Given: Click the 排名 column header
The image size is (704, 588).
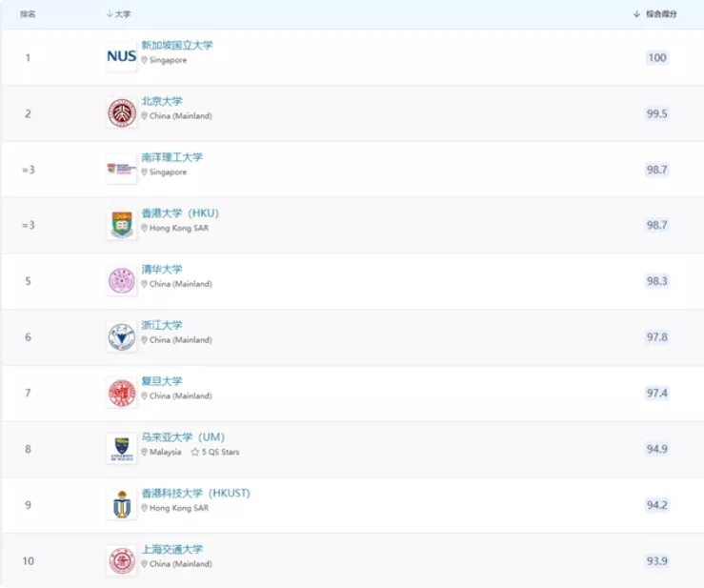Looking at the screenshot, I should 28,14.
